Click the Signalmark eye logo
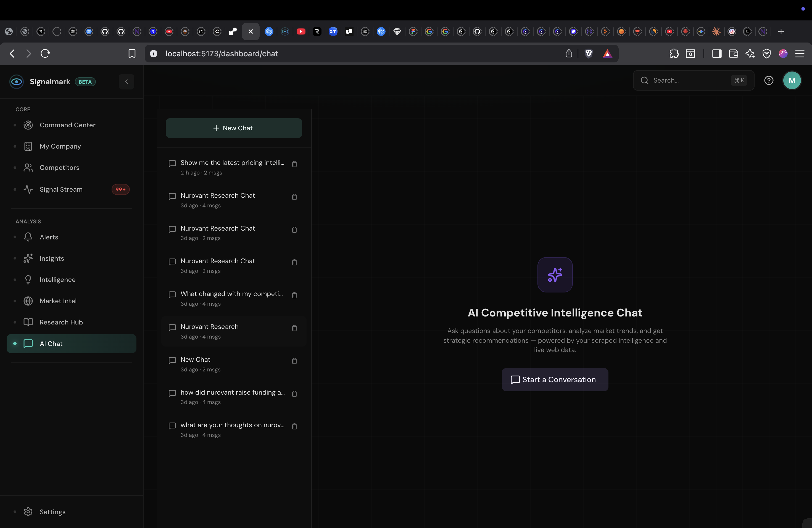 pos(16,81)
